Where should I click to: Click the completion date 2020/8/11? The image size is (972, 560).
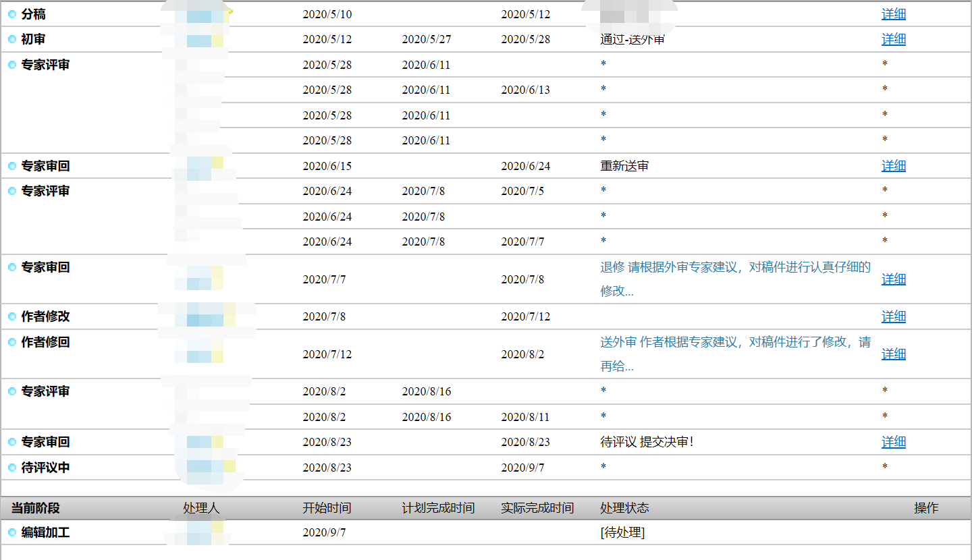(526, 417)
